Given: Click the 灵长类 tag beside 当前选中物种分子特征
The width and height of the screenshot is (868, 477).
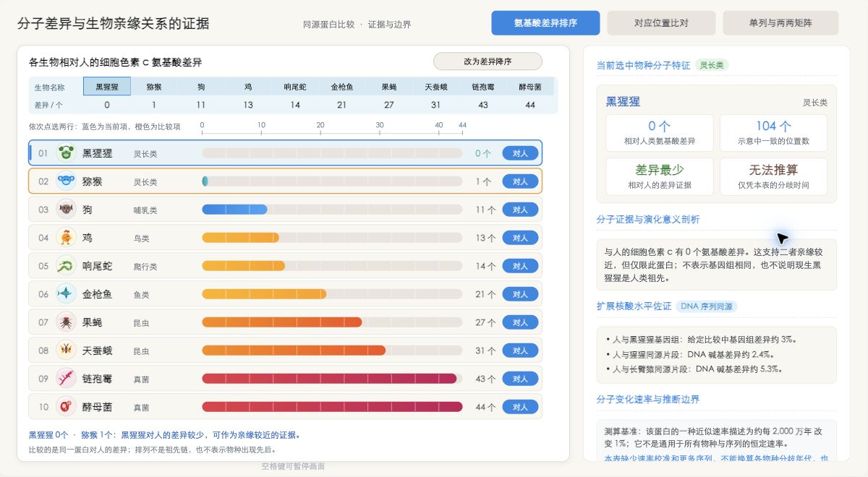Looking at the screenshot, I should [712, 65].
